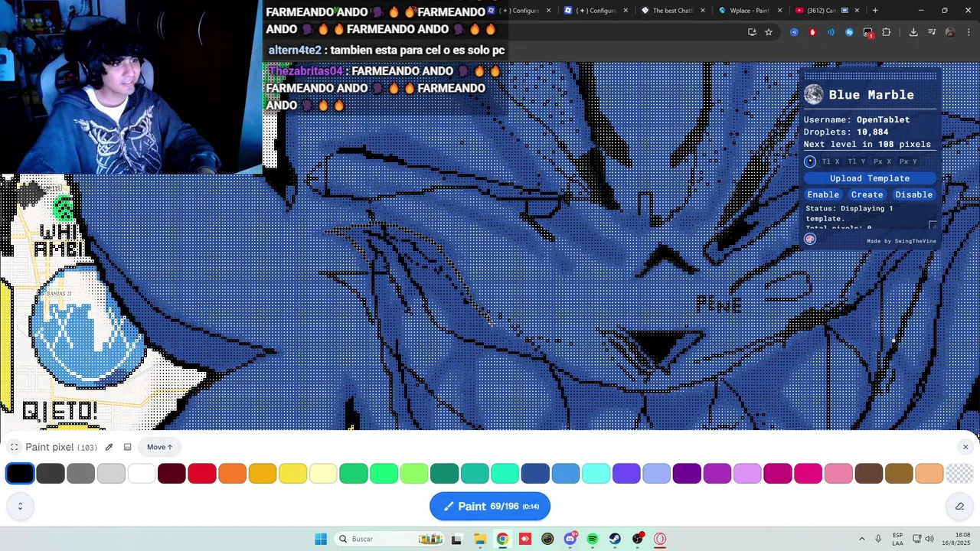
Task: Click the red microphone extension icon
Action: coord(812,32)
